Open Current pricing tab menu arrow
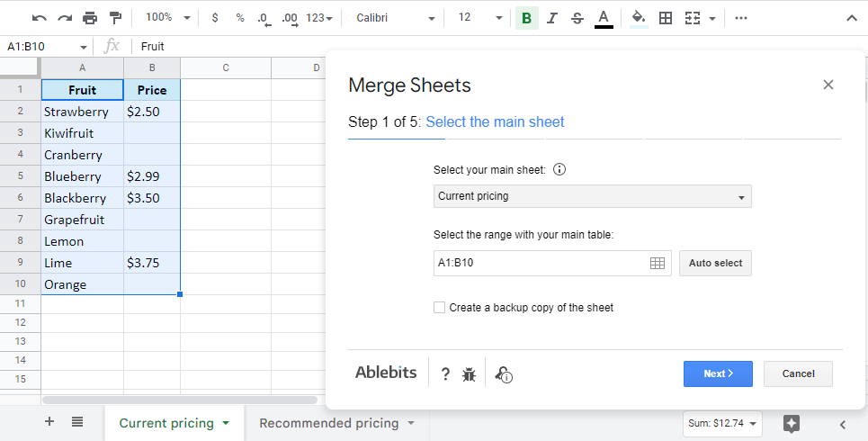The height and width of the screenshot is (441, 868). tap(226, 423)
